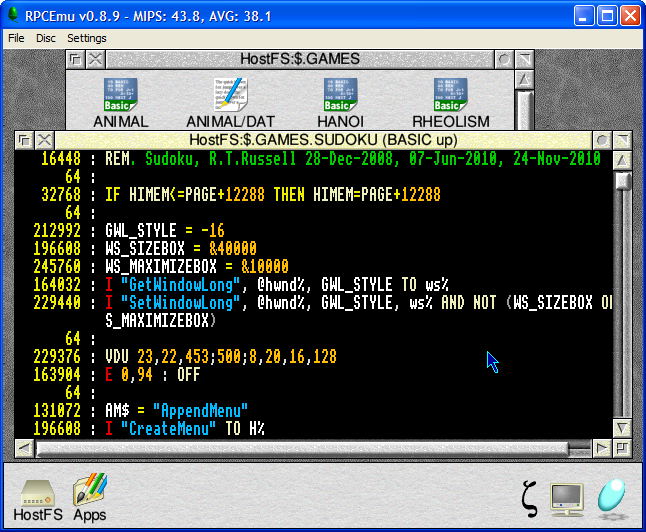Viewport: 646px width, 532px height.
Task: Click vertical scrollbar thumb in SUDOKU editor
Action: tap(622, 181)
